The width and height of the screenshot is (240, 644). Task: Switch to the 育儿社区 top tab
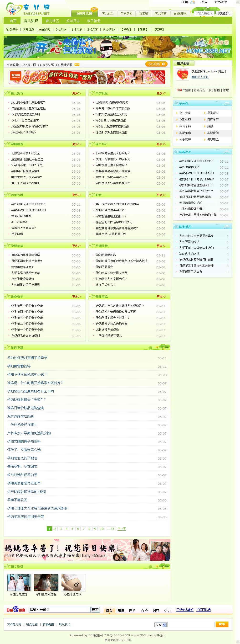tap(108, 14)
